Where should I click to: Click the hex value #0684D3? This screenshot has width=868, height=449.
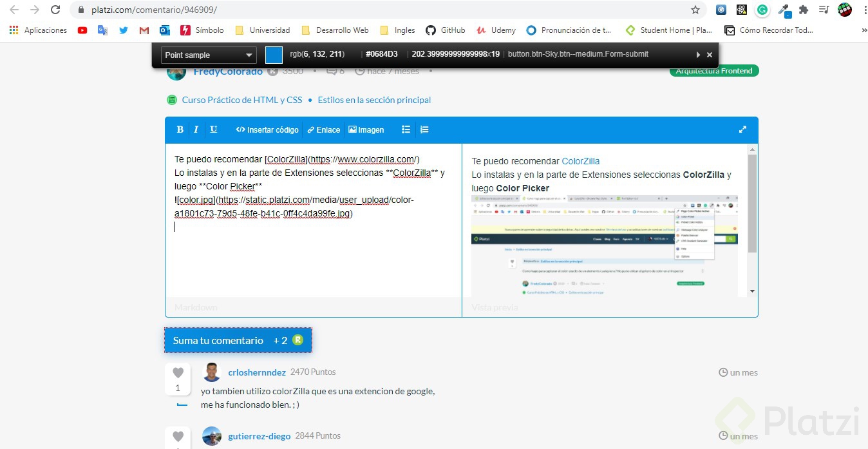click(382, 54)
